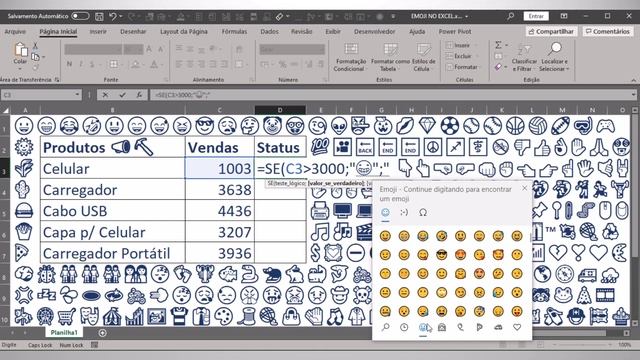
Task: Select the Cabo USB cell
Action: click(x=113, y=211)
